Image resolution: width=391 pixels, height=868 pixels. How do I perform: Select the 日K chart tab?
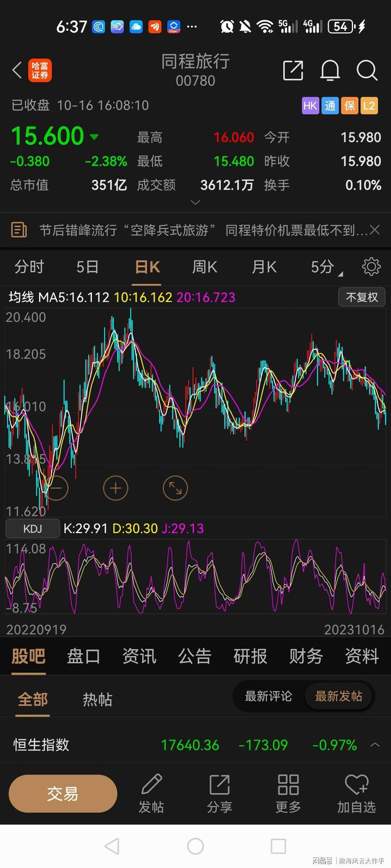point(147,267)
